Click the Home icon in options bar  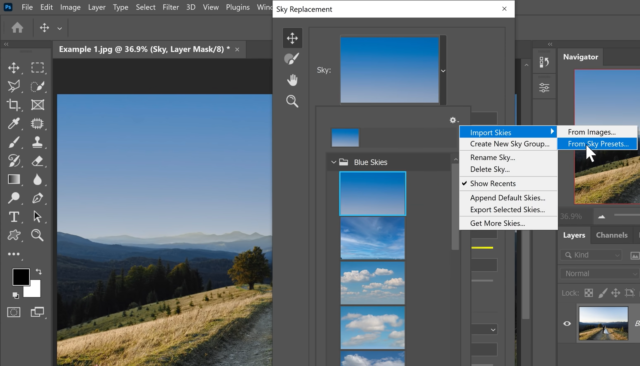click(x=17, y=28)
